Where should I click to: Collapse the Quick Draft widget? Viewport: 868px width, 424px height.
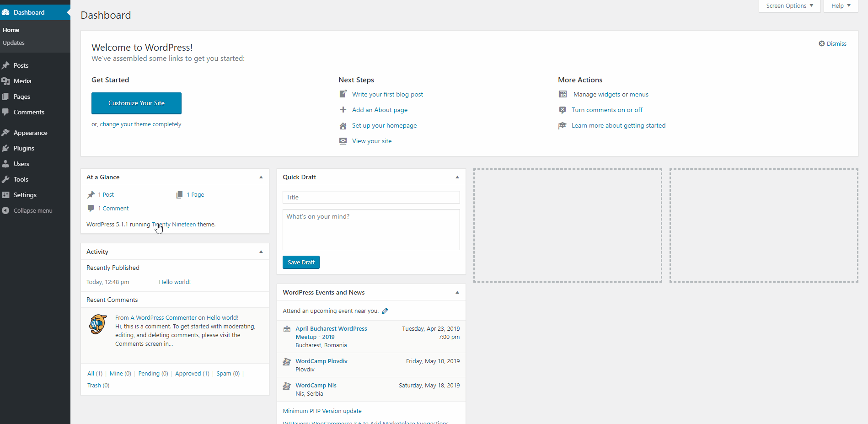coord(457,177)
